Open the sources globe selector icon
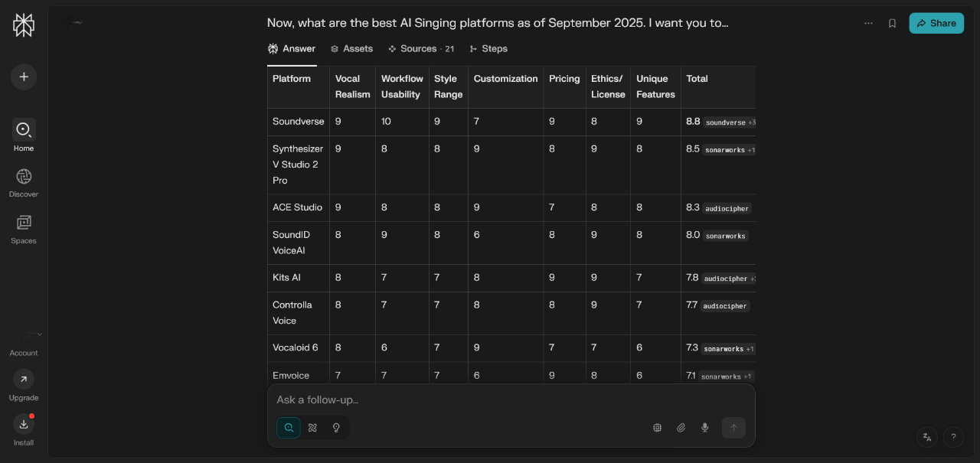The width and height of the screenshot is (980, 463). (657, 428)
